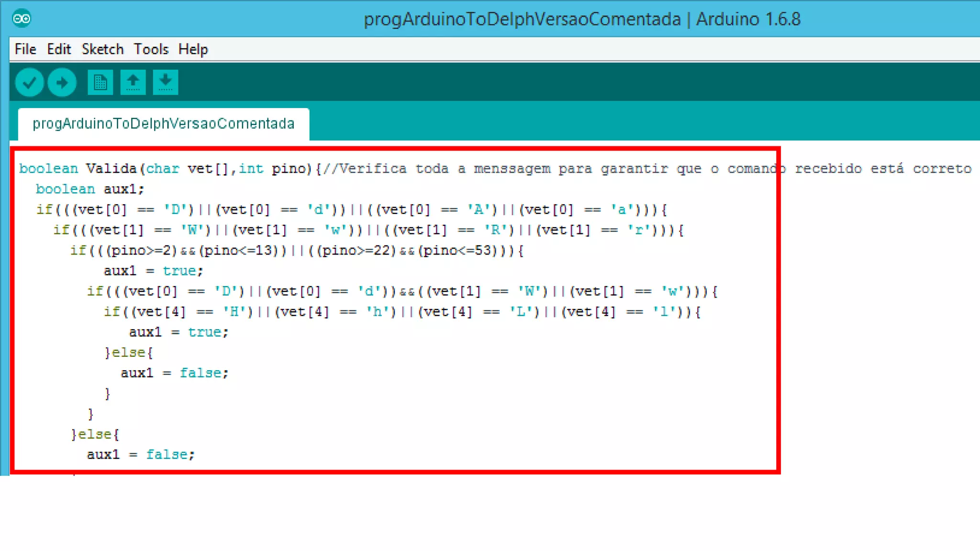Open the Sketch menu

(102, 49)
